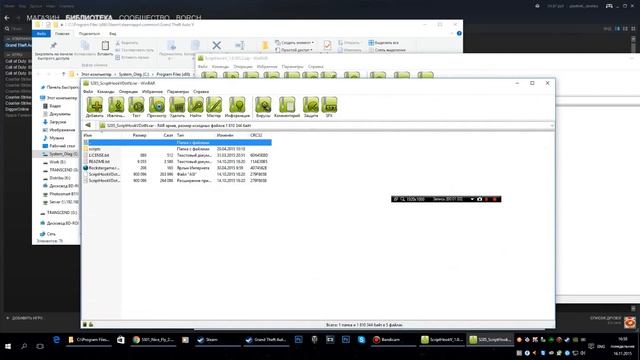The image size is (640, 360).
Task: Select Этот компьютер in Explorer sidebar
Action: (x=58, y=98)
